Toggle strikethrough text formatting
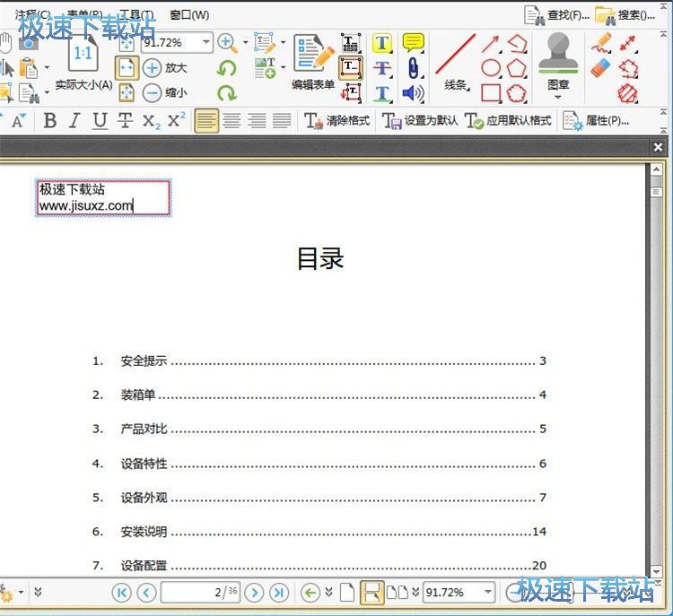Viewport: 673px width, 616px height. pyautogui.click(x=125, y=120)
